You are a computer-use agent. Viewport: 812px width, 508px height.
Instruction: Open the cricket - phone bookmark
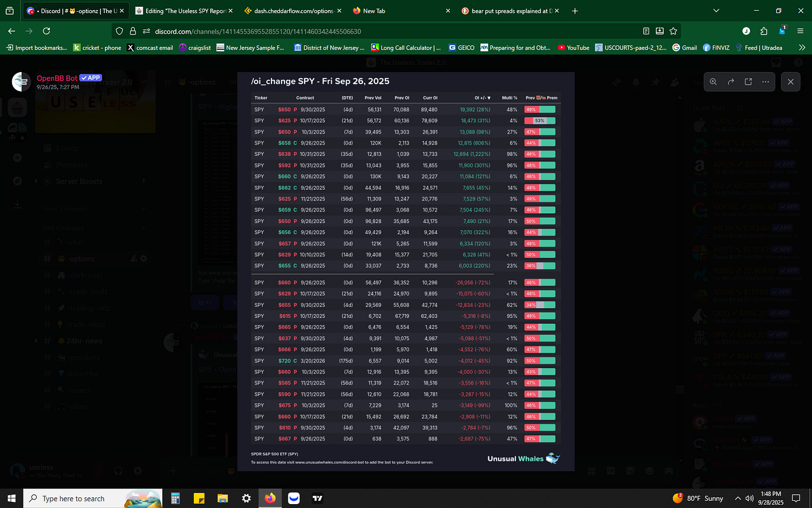coord(98,47)
